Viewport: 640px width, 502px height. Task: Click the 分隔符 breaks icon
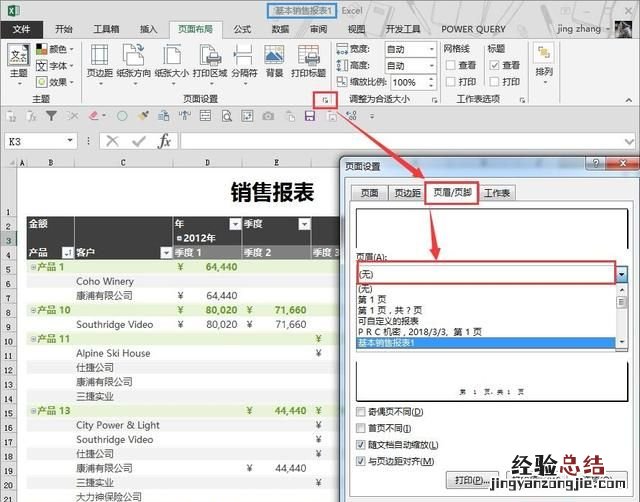click(243, 60)
